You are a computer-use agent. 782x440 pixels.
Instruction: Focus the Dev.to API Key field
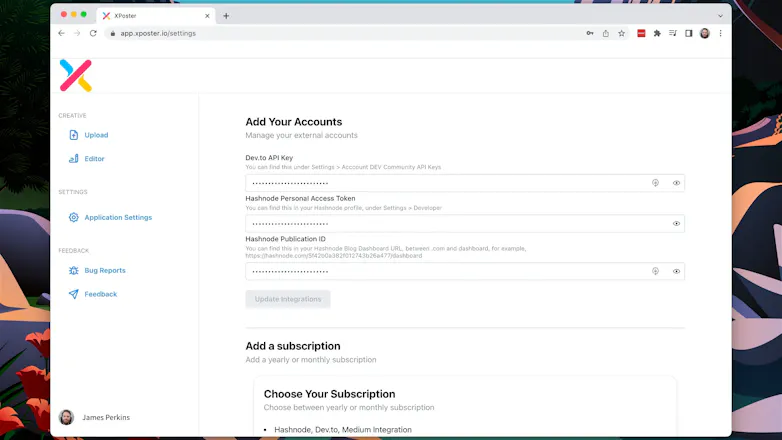tap(465, 183)
